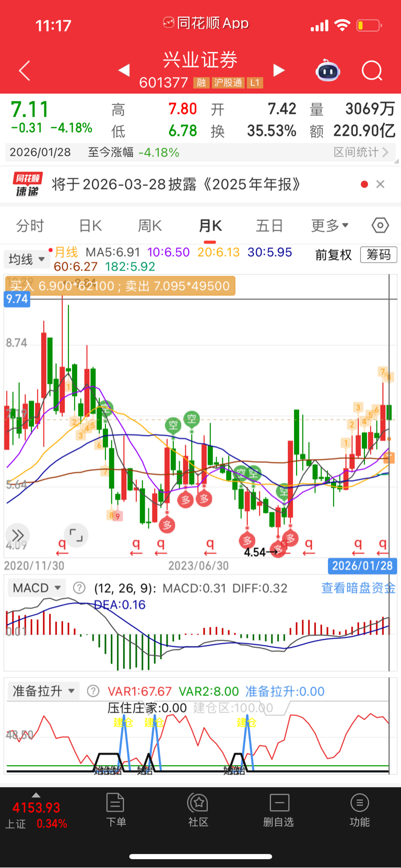
Task: Tap the buy/sell order banner
Action: 120,286
